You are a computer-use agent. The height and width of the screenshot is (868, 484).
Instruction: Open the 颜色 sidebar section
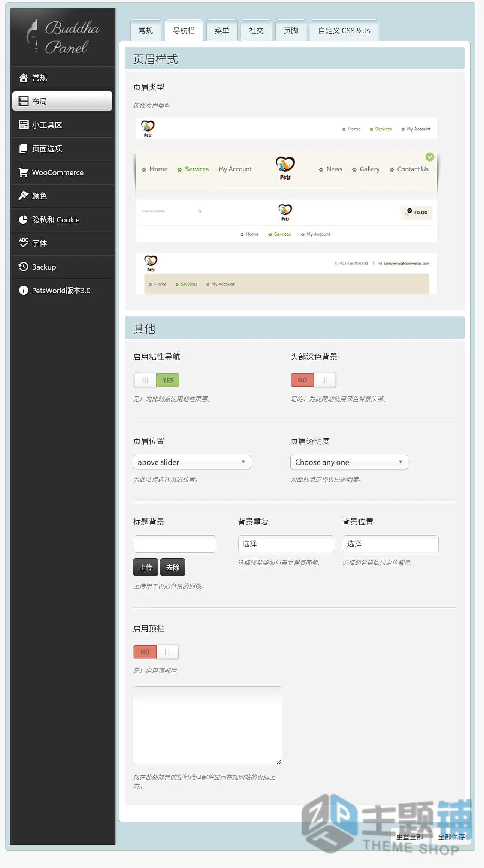point(62,196)
